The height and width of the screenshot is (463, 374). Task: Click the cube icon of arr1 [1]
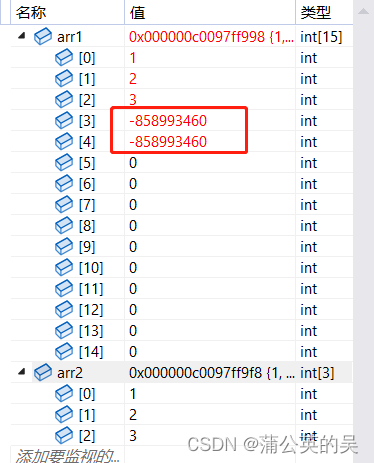[x=64, y=78]
